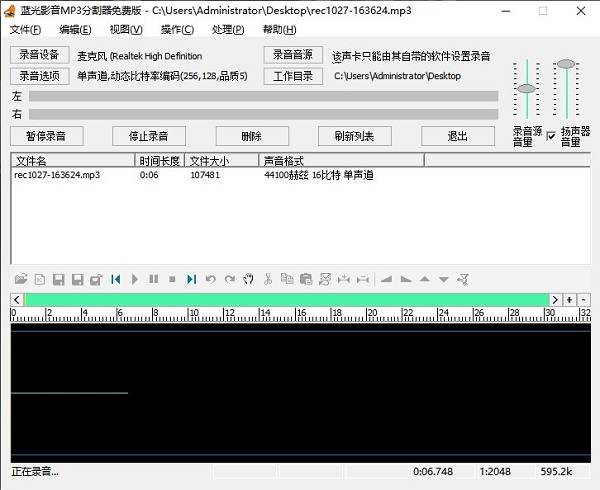Select rec1027-163624.mp3 in the file list
The height and width of the screenshot is (490, 600).
click(x=57, y=175)
